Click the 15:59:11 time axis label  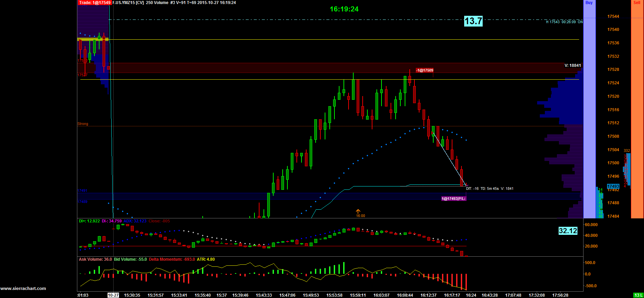(358, 295)
